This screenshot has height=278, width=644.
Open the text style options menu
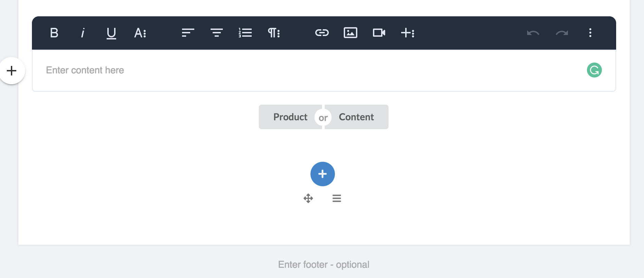coord(140,33)
